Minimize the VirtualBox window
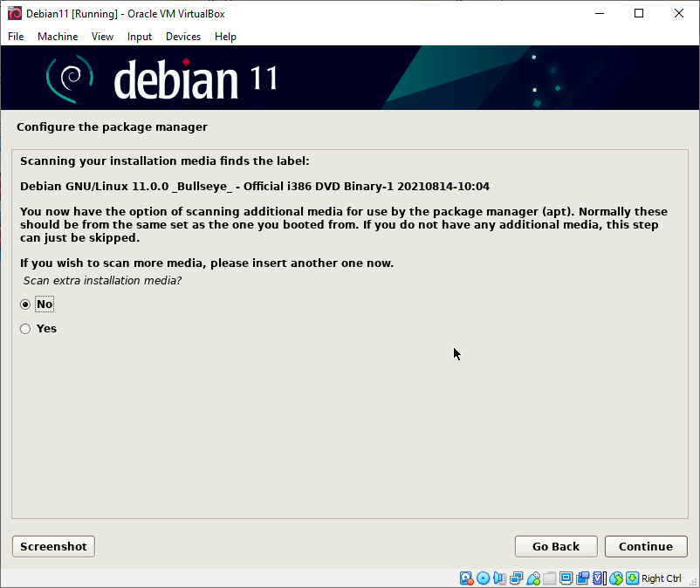 (600, 13)
